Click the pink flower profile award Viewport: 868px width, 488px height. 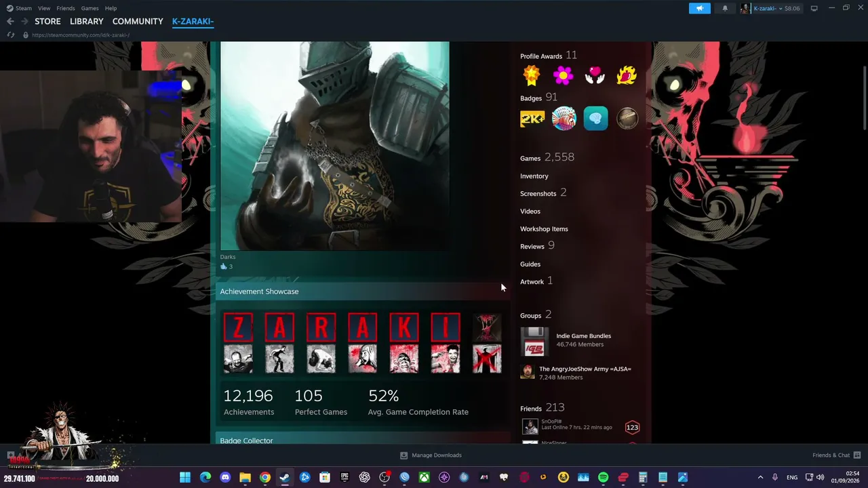[564, 75]
